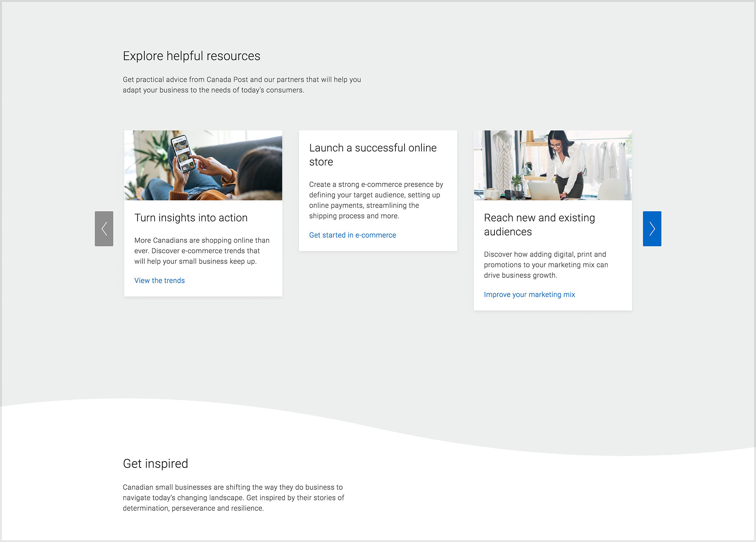Click 'Canadian small businesses are shifting' paragraph
Screen dimensions: 756x542
tap(234, 497)
